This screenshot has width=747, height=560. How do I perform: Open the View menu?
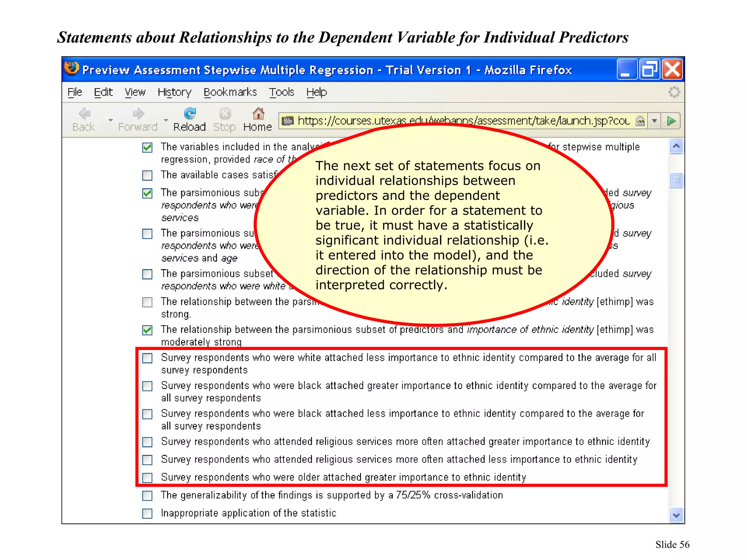pos(135,92)
